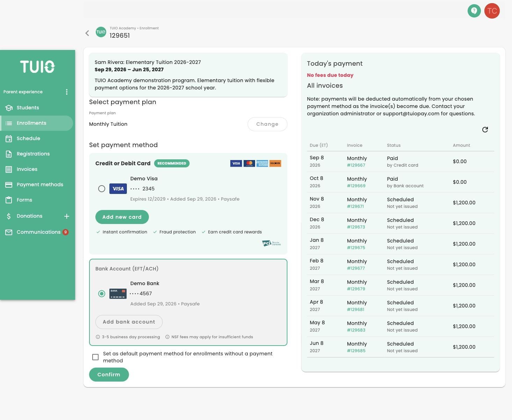Click the Forms clipboard icon
Viewport: 512px width, 420px height.
click(x=9, y=200)
